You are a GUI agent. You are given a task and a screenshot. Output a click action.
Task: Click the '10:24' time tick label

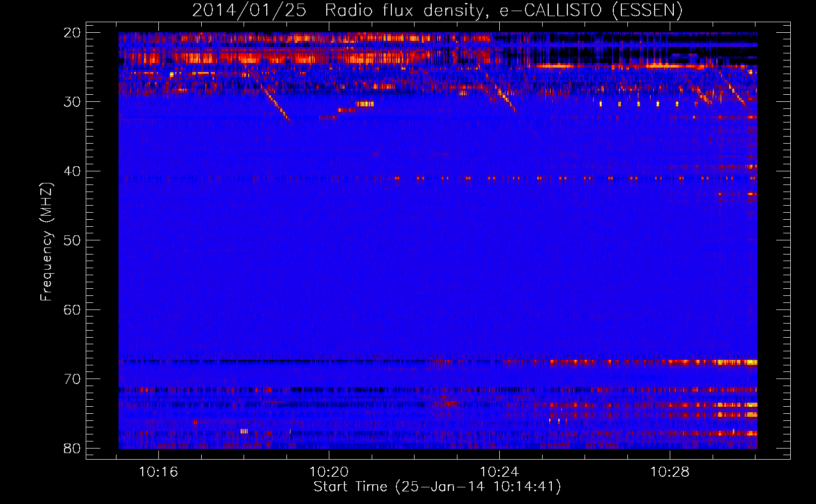(499, 472)
